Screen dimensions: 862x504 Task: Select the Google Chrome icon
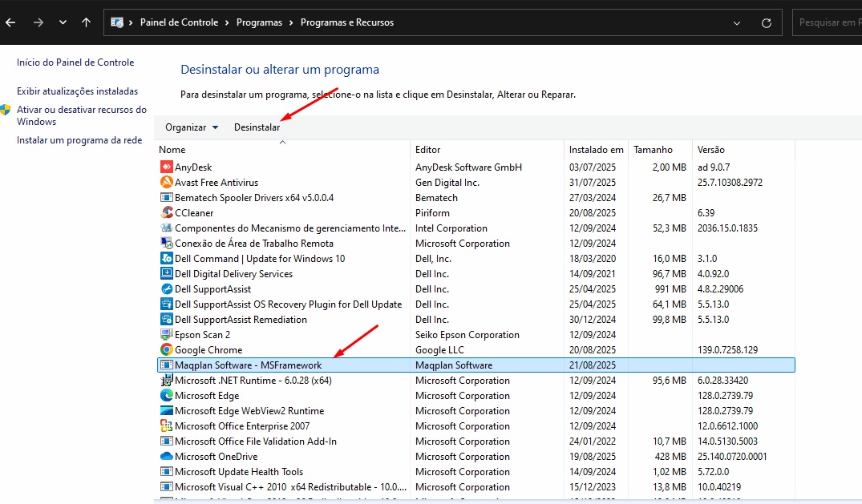(166, 349)
